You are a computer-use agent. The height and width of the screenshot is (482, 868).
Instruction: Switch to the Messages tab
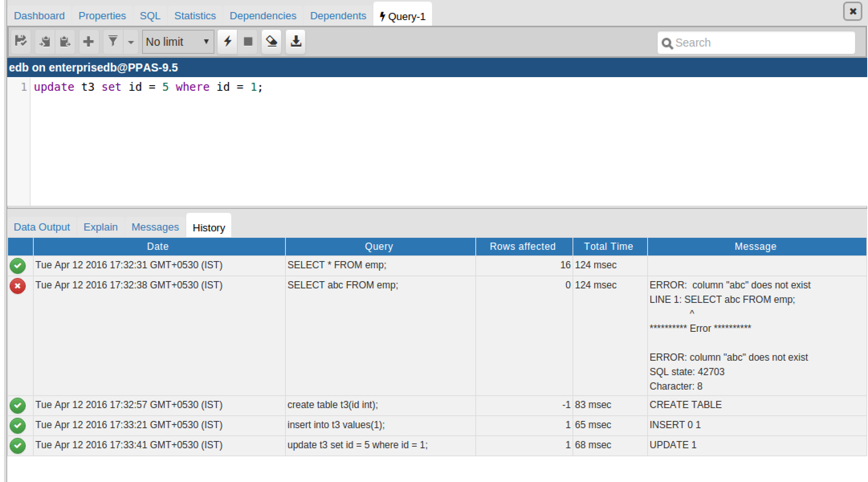[x=155, y=227]
